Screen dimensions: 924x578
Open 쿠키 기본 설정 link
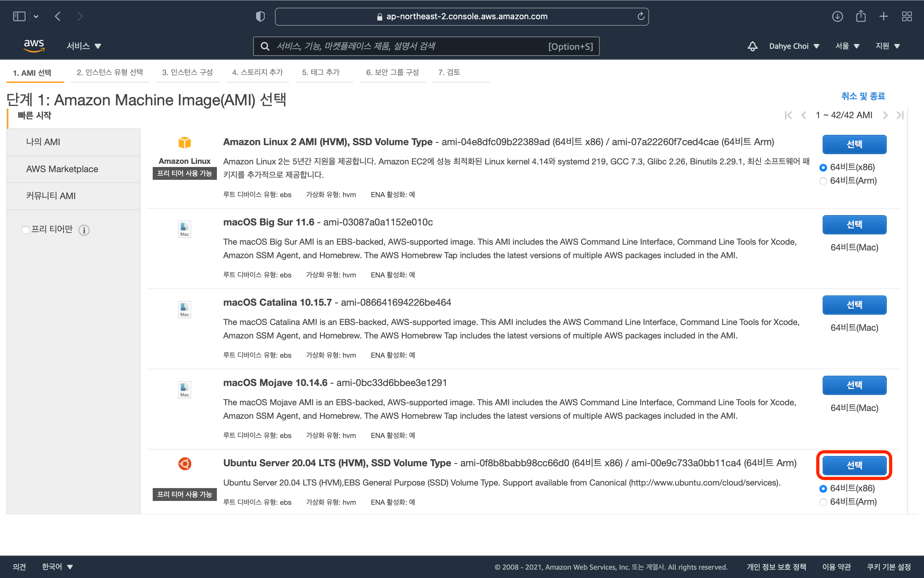(x=889, y=567)
